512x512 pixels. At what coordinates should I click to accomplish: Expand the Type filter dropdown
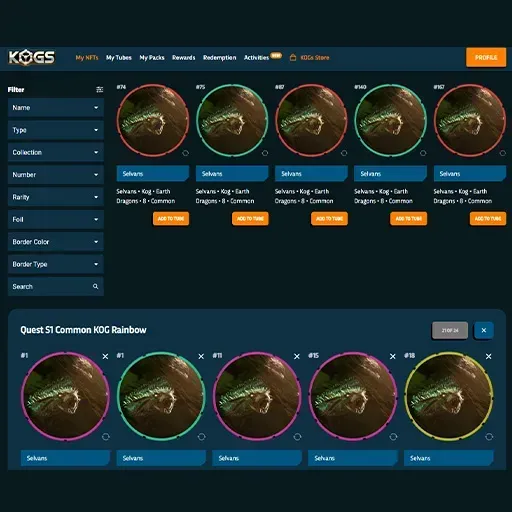[x=56, y=130]
